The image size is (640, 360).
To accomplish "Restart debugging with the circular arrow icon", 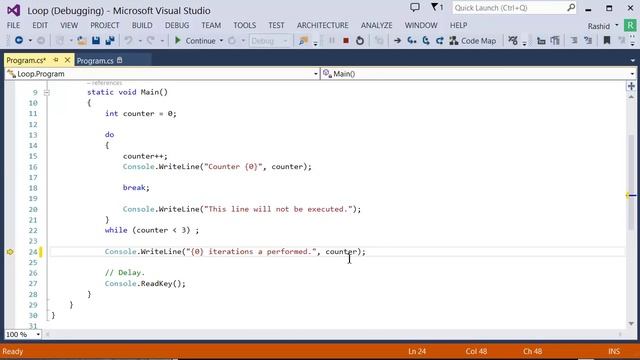I will click(x=360, y=40).
